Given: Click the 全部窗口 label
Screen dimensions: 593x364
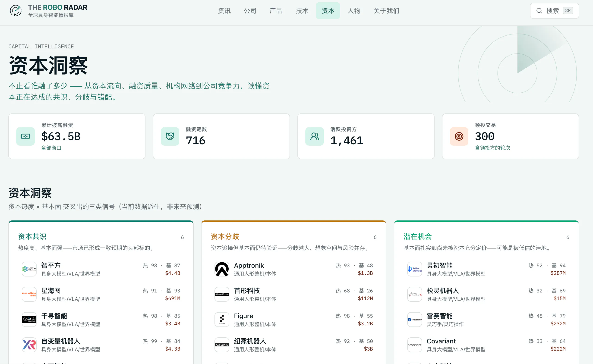Looking at the screenshot, I should [x=51, y=148].
